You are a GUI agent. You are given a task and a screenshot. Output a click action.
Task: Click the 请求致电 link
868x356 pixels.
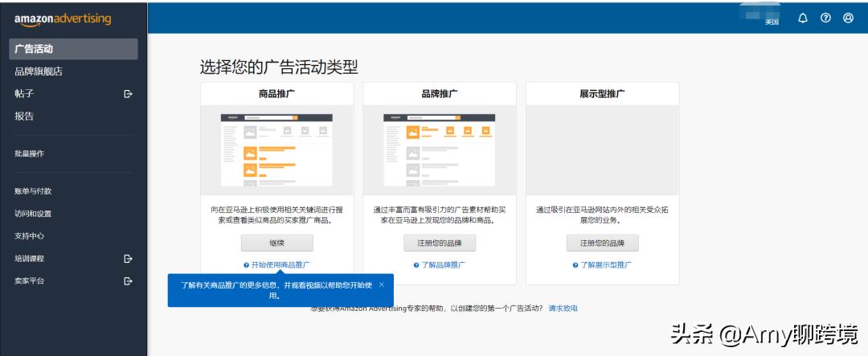point(563,309)
